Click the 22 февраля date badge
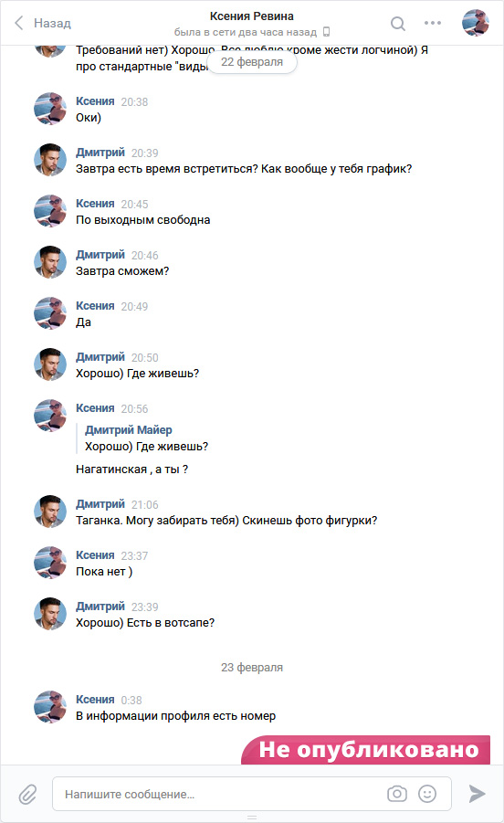 coord(252,62)
